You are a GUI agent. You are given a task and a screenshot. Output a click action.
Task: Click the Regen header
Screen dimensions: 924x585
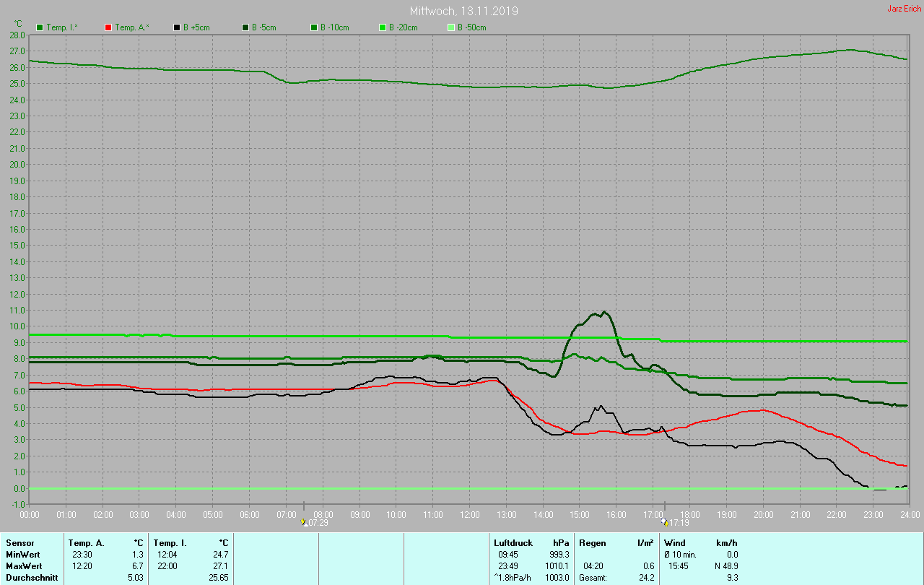point(592,542)
